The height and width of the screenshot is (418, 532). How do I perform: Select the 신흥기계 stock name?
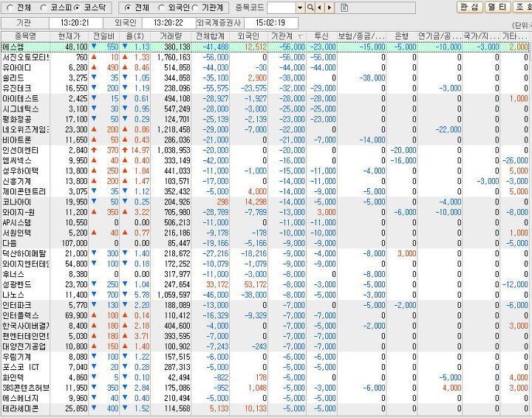point(16,182)
